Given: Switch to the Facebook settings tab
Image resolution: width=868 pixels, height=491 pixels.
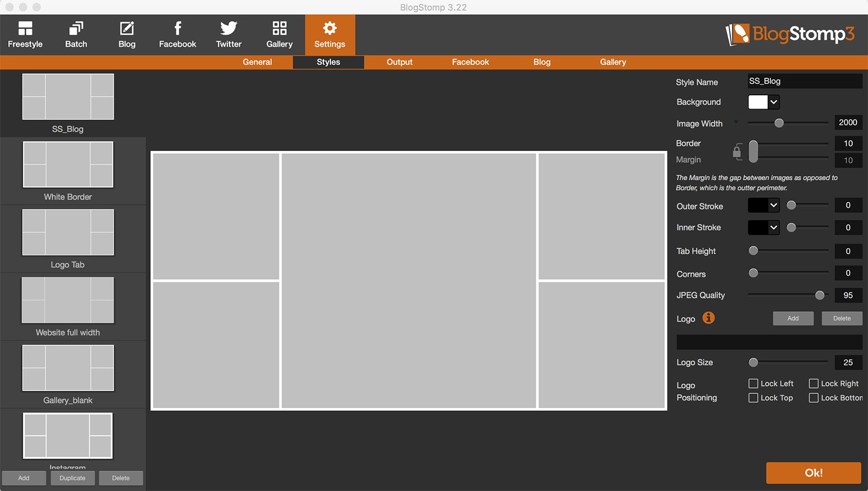Looking at the screenshot, I should coord(471,62).
